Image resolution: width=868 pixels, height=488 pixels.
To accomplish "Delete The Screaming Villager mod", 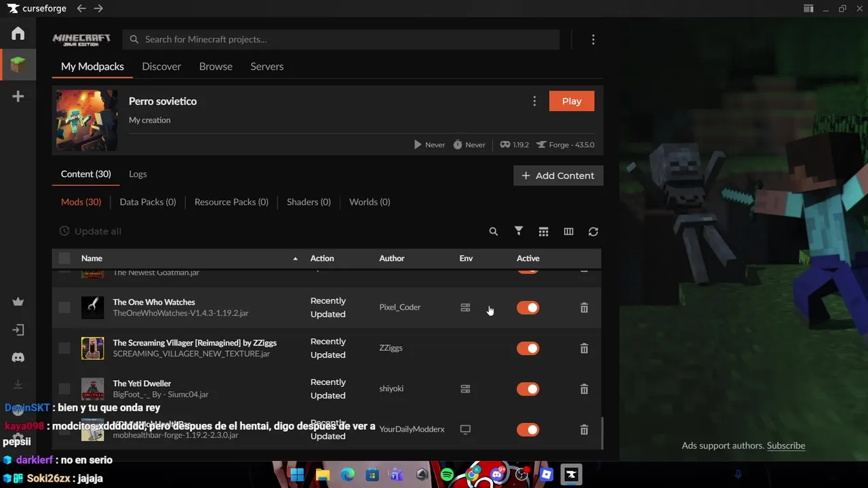I will click(584, 348).
